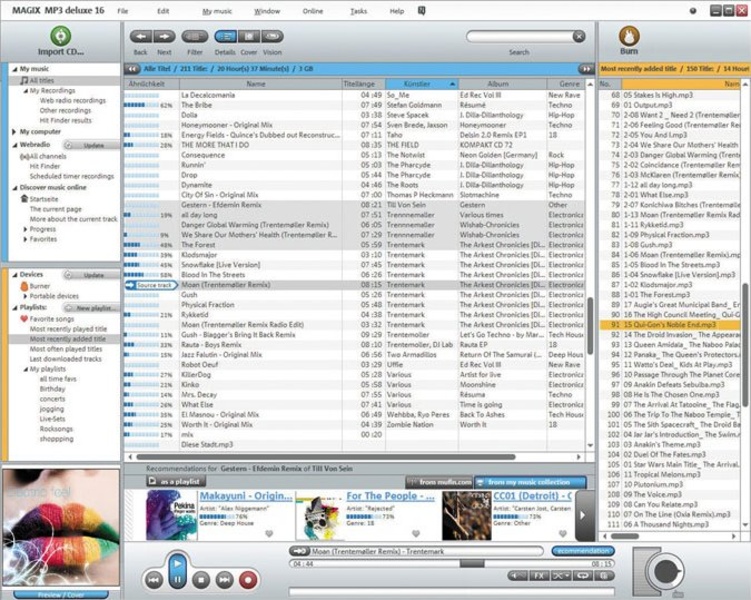Screen dimensions: 751x600
Task: Click the stop playback button
Action: point(201,580)
